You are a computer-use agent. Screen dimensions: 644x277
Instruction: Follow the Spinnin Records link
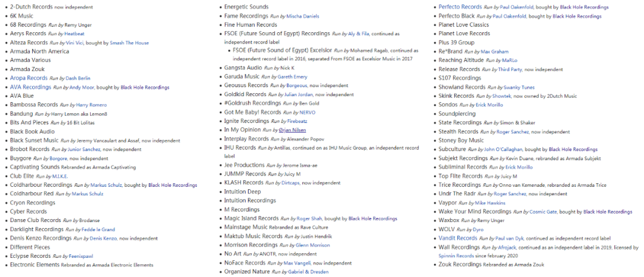tap(457, 256)
